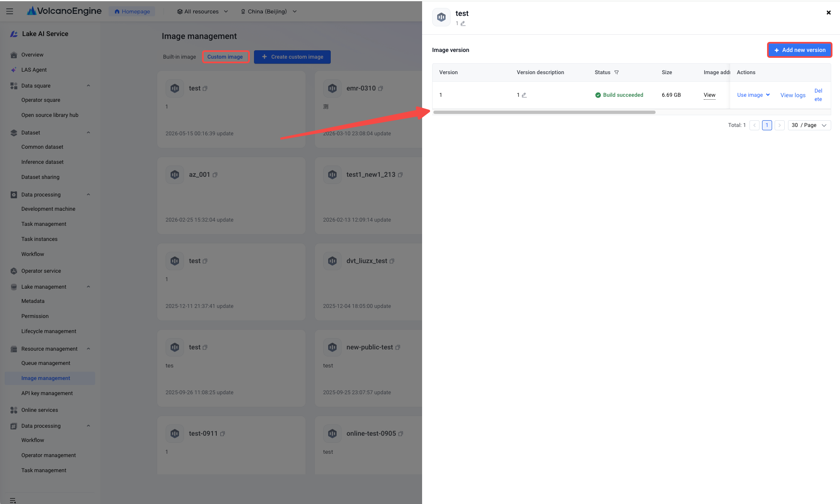Image resolution: width=840 pixels, height=504 pixels.
Task: Open the 30 / Page size dropdown
Action: pyautogui.click(x=809, y=125)
